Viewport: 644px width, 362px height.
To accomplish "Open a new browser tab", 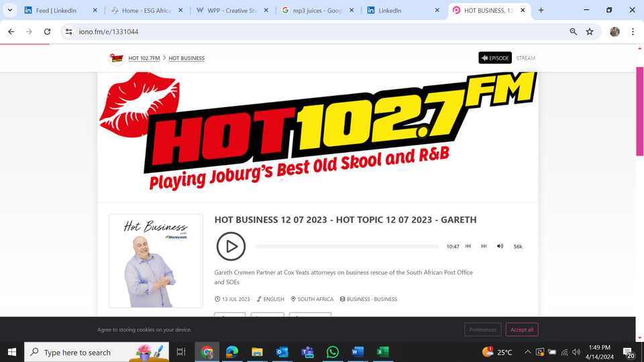I will click(541, 10).
